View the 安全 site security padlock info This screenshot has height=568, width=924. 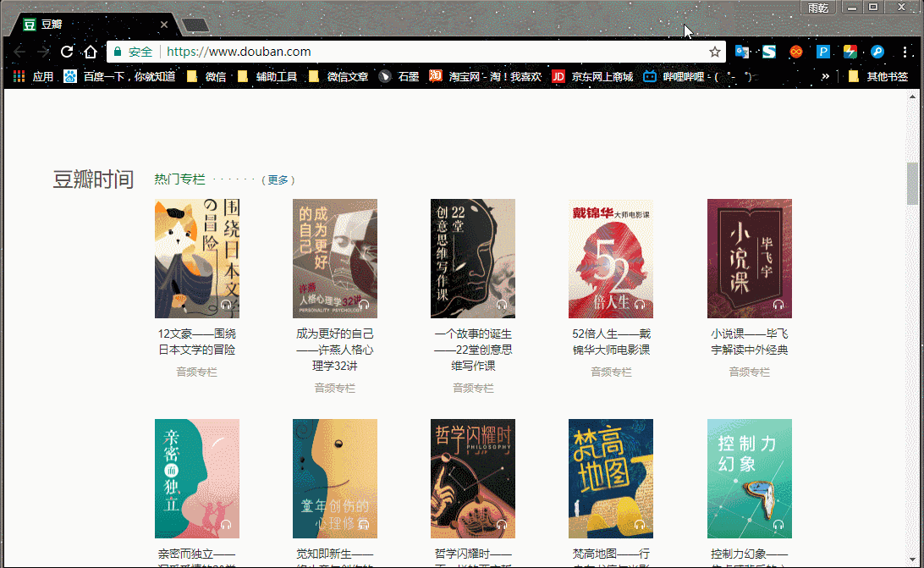(x=133, y=52)
